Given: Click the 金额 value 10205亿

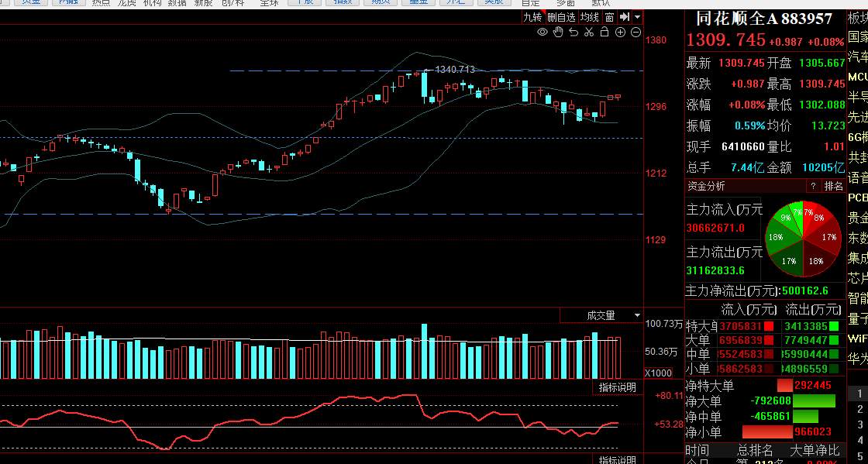Looking at the screenshot, I should tap(823, 167).
